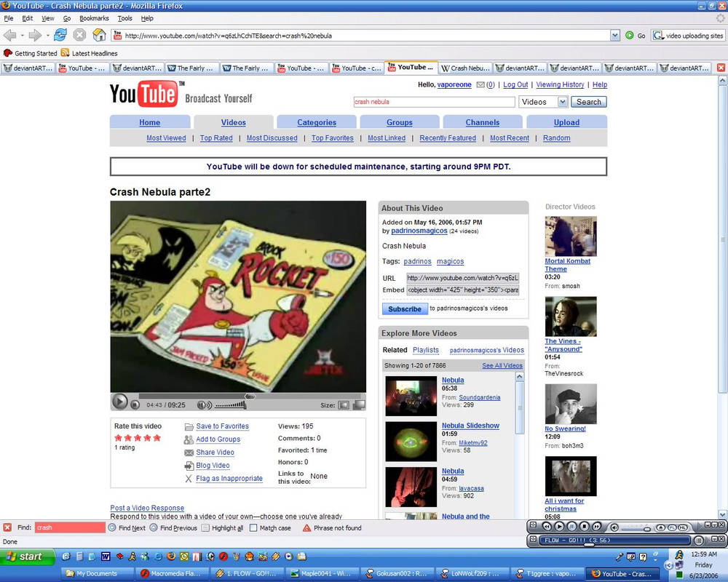This screenshot has height=582, width=728.
Task: Expand hidden system tray icons arrow
Action: (668, 565)
